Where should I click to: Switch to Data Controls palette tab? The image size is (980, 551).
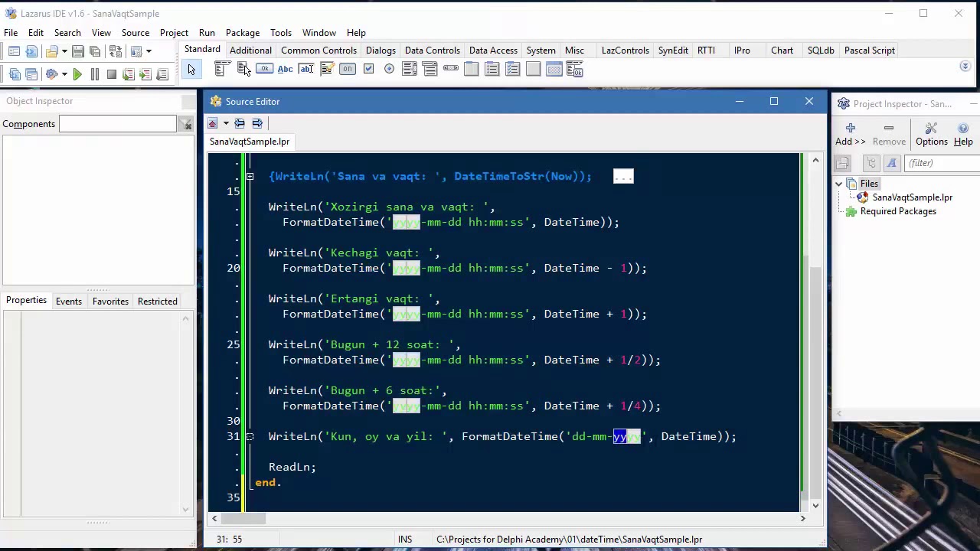433,51
